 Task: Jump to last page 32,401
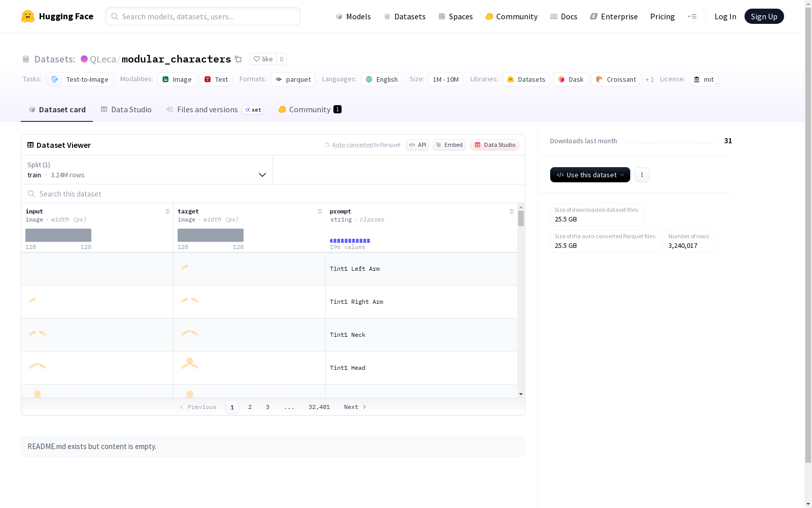319,407
